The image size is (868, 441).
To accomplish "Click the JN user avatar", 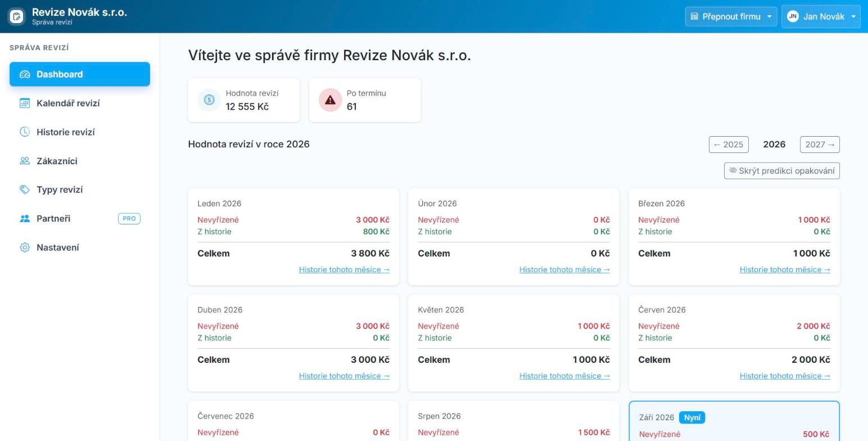I will pyautogui.click(x=793, y=16).
